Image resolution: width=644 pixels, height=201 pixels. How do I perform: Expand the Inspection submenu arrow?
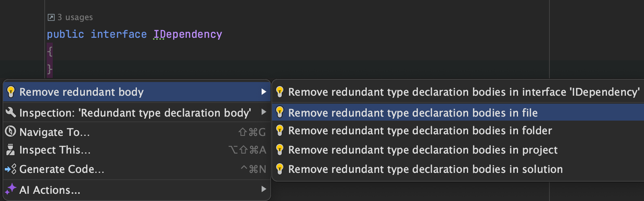click(x=264, y=112)
